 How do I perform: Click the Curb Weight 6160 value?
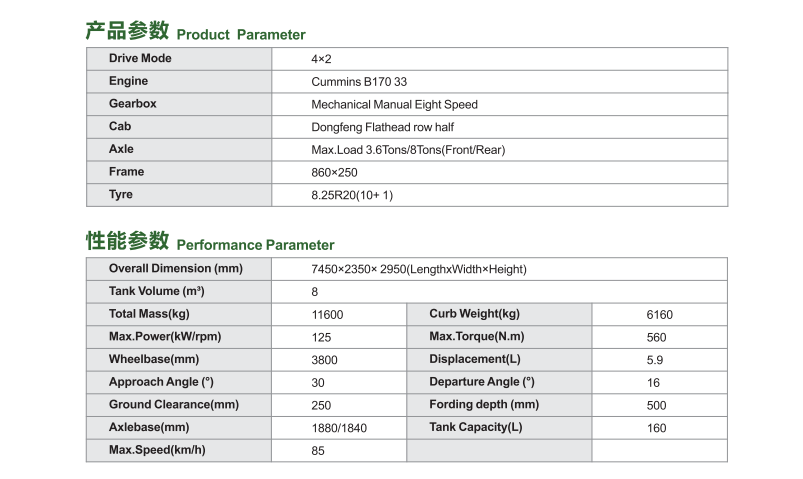pyautogui.click(x=659, y=315)
